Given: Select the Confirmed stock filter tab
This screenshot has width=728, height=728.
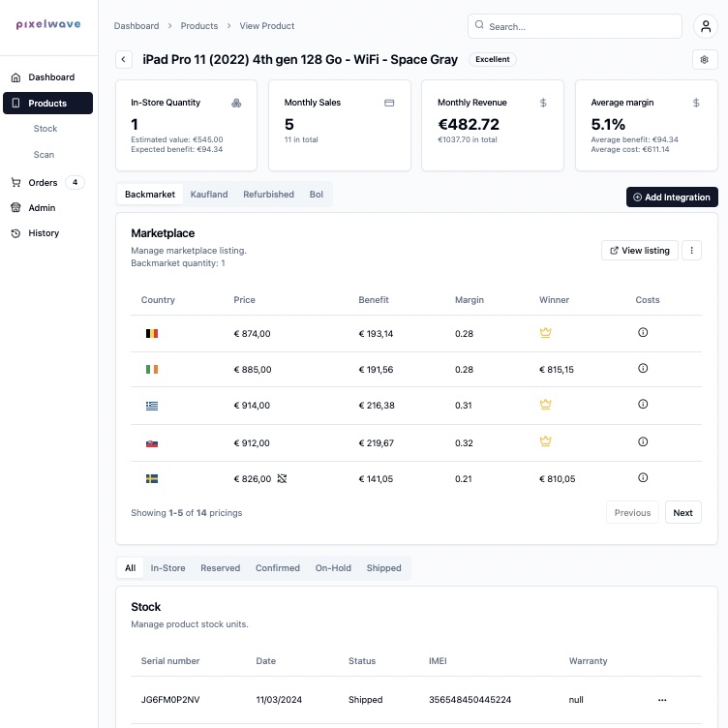Looking at the screenshot, I should pyautogui.click(x=278, y=568).
